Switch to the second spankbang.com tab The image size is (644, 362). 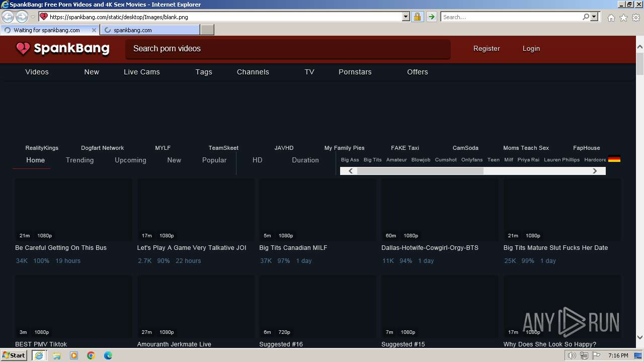[x=150, y=30]
